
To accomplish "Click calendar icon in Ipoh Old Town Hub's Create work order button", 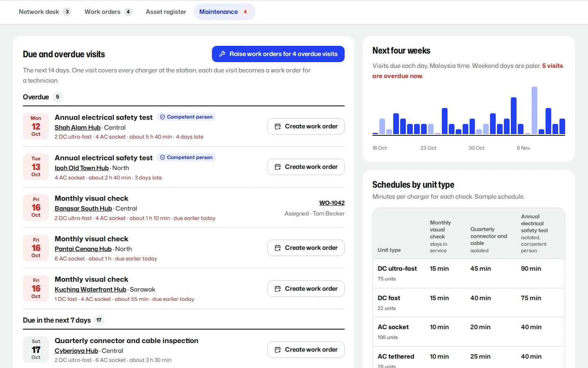I will click(278, 167).
